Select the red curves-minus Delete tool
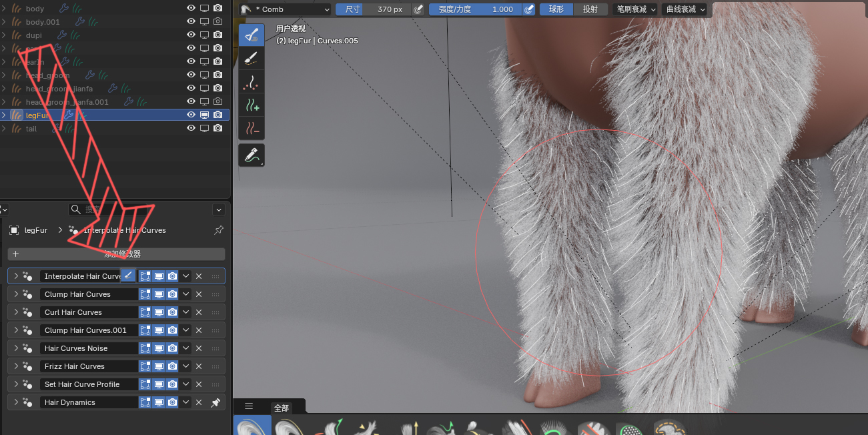This screenshot has width=868, height=435. click(x=252, y=127)
